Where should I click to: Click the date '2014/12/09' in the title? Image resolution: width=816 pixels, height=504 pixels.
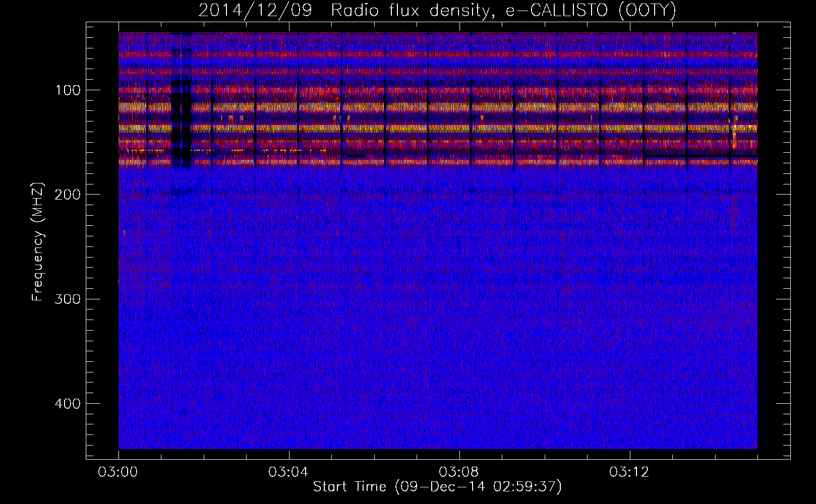255,11
